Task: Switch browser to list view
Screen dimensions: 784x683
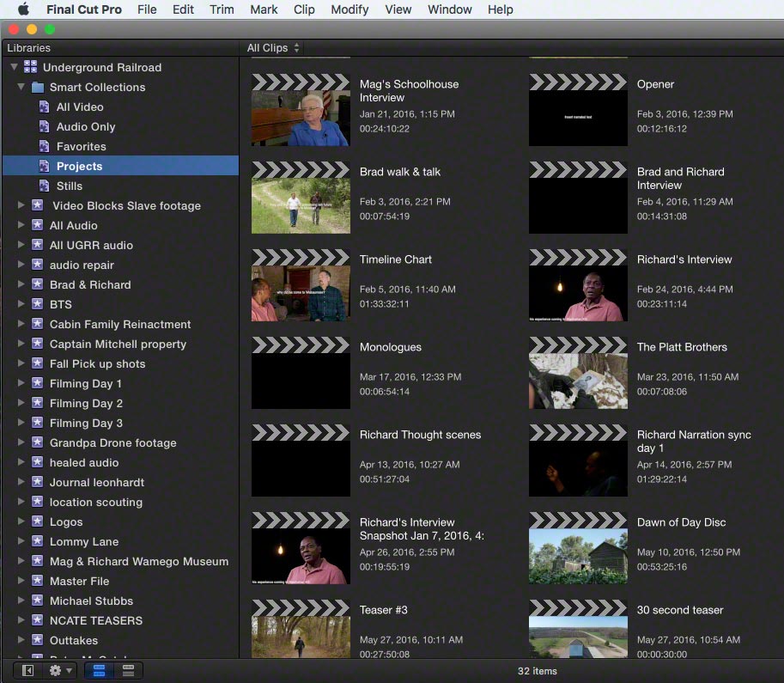Action: [128, 670]
